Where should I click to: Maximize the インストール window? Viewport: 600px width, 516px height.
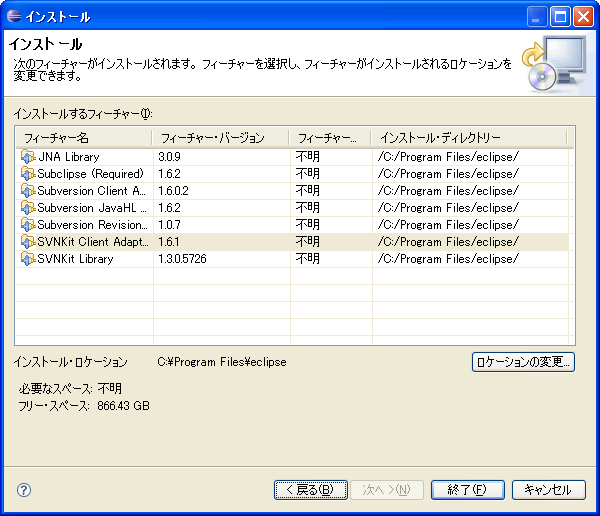click(561, 17)
